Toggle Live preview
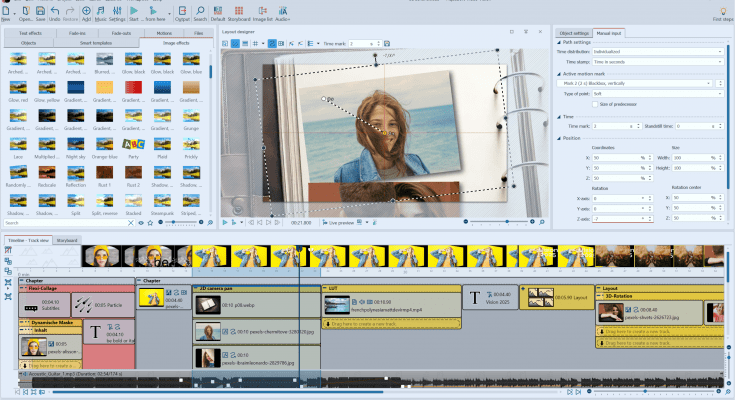 338,222
